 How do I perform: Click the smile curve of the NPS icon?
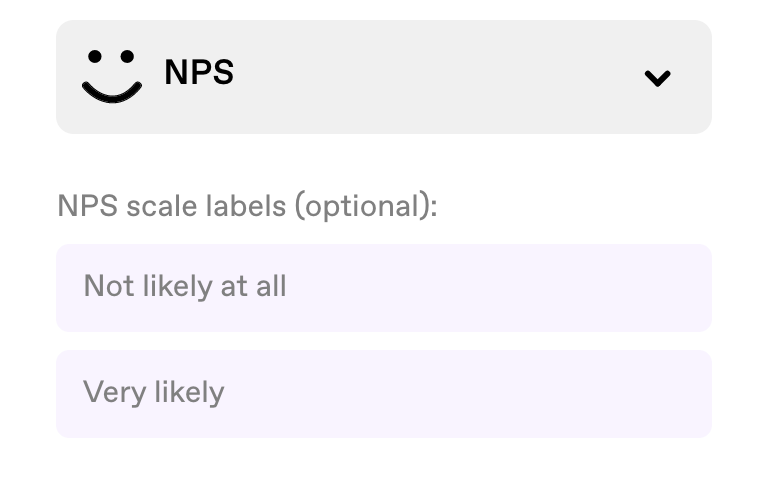coord(112,92)
